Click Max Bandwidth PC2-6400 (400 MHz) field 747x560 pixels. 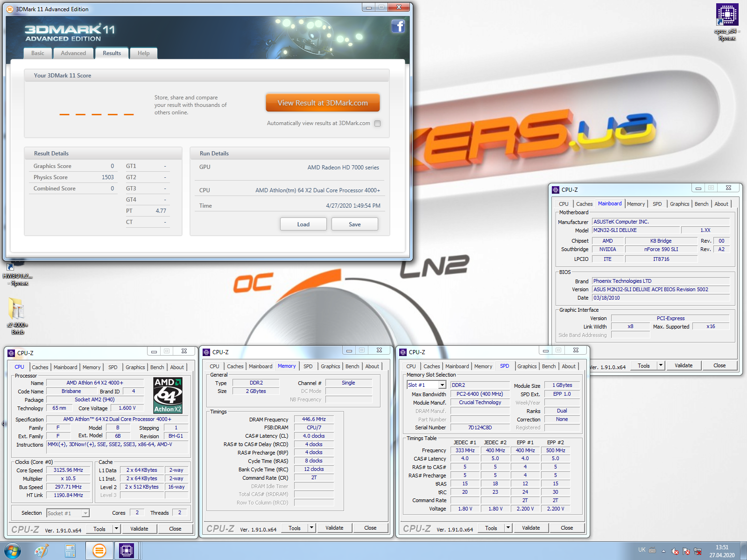(x=480, y=394)
